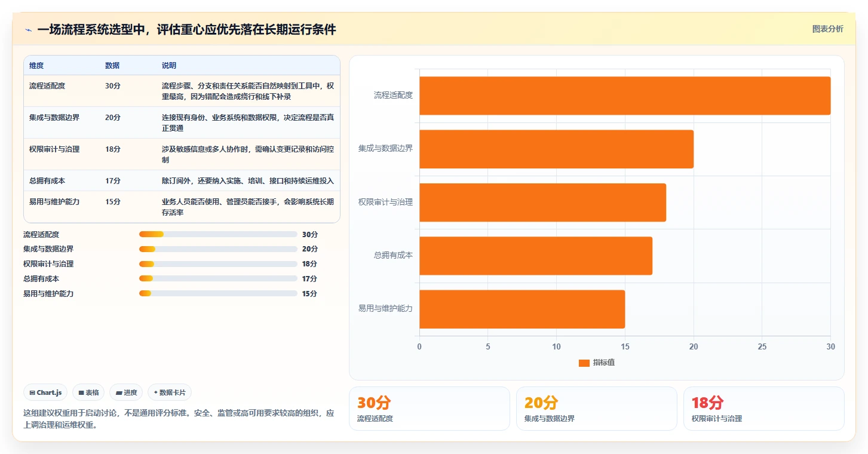Click the 权限审计与治理 chart bar

pos(542,203)
